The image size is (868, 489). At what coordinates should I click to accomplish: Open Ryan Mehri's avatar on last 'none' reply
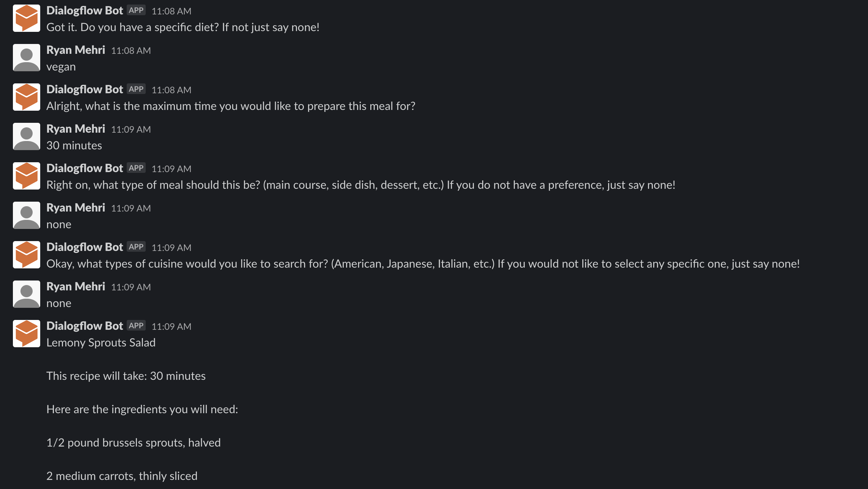27,294
